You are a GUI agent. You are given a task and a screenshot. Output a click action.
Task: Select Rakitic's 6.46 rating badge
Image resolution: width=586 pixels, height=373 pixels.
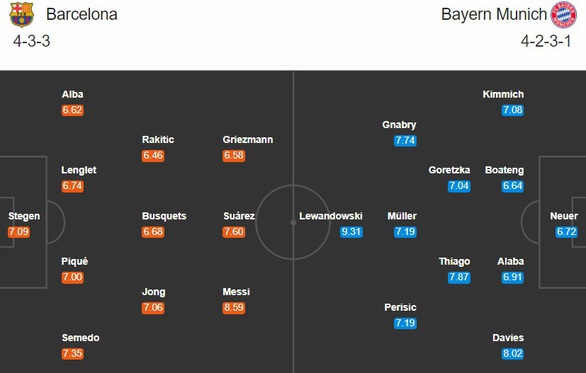pyautogui.click(x=153, y=155)
